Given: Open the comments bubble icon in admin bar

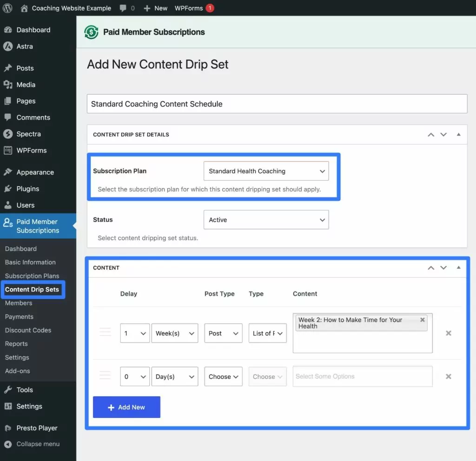Looking at the screenshot, I should coord(123,8).
